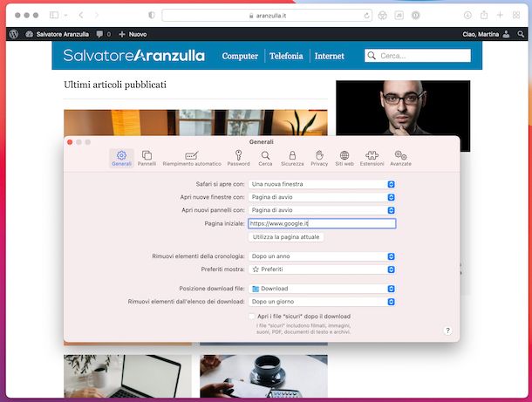Open the laptop article thumbnail
Image resolution: width=532 pixels, height=402 pixels.
click(127, 376)
